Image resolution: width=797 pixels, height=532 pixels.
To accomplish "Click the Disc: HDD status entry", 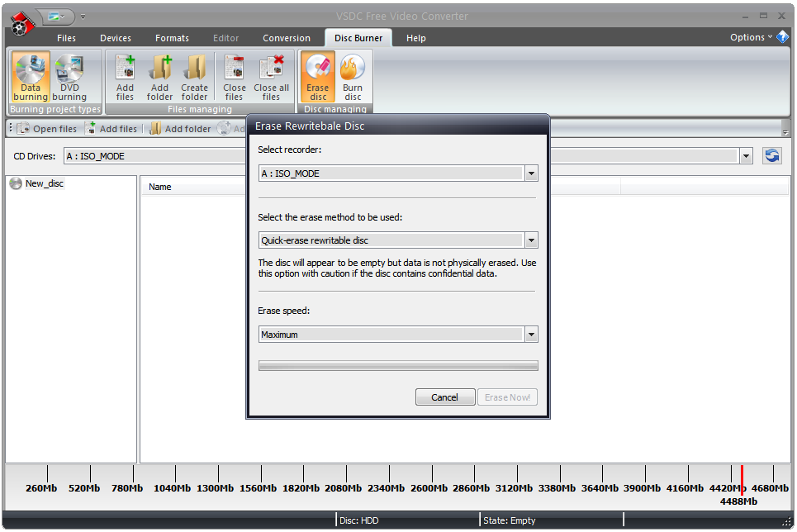I will (358, 520).
